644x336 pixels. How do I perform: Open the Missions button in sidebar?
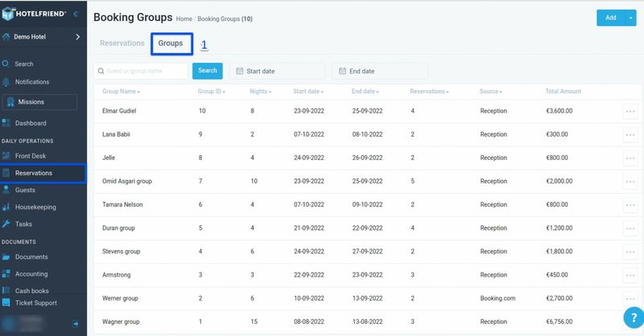pyautogui.click(x=40, y=102)
